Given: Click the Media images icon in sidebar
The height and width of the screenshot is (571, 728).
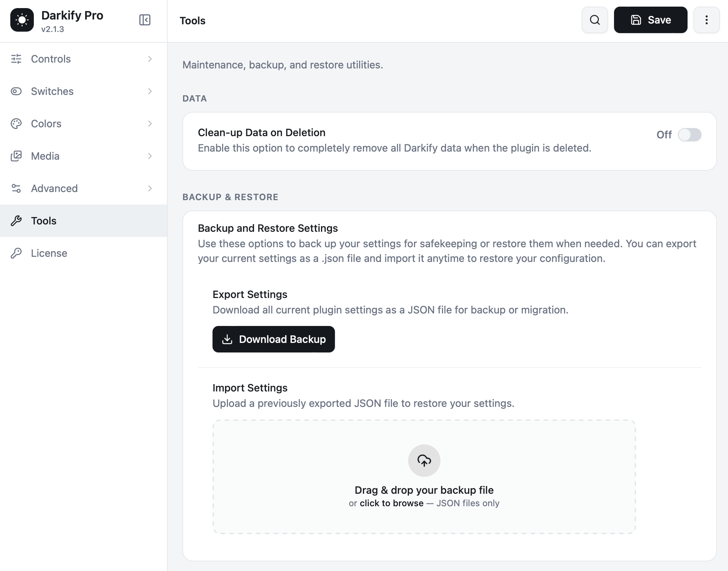Looking at the screenshot, I should click(16, 156).
